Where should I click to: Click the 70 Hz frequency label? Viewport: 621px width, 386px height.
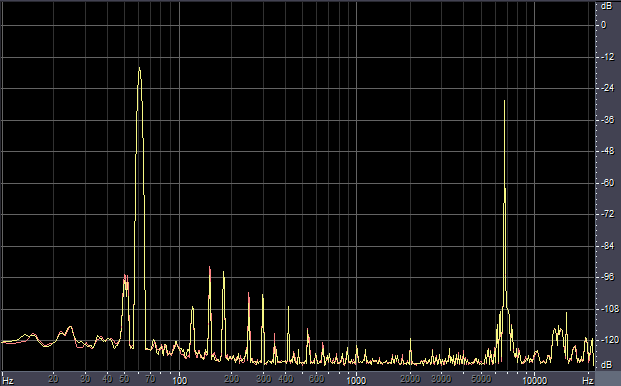(x=150, y=379)
